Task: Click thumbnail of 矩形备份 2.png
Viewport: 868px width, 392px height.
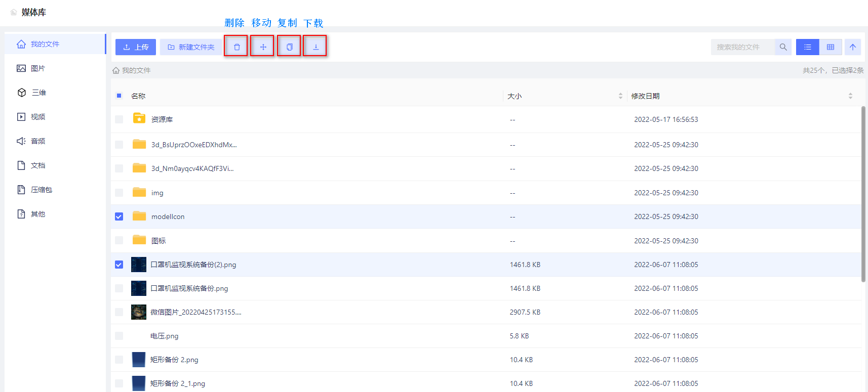Action: click(139, 360)
